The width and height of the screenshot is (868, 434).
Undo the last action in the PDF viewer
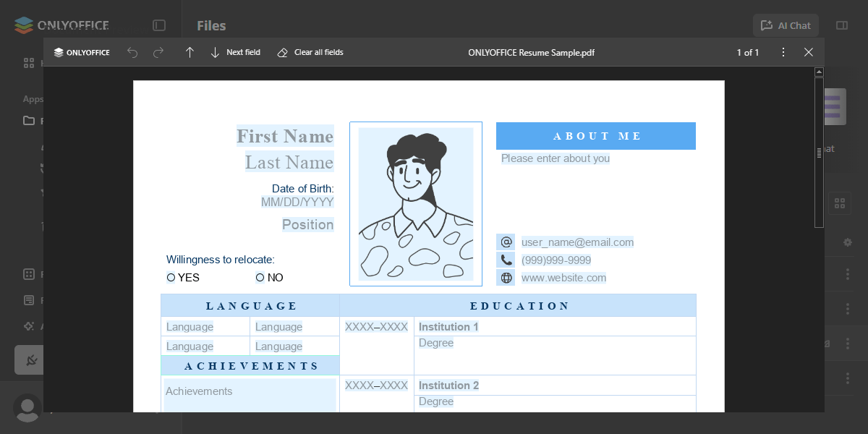[x=132, y=52]
